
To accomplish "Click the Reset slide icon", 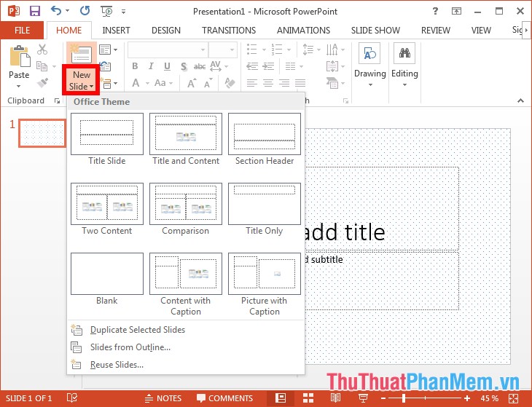I will [x=106, y=66].
